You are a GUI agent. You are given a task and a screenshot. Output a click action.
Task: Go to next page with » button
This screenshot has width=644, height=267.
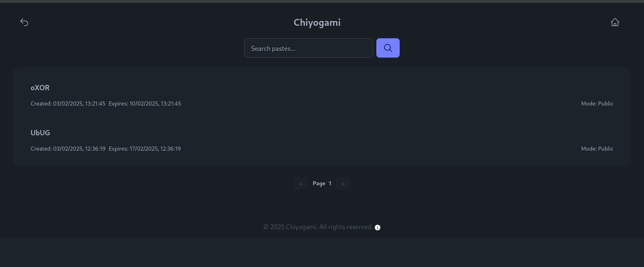click(343, 184)
